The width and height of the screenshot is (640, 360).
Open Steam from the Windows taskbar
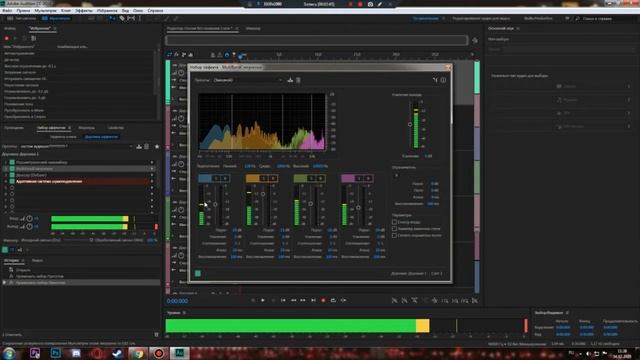pyautogui.click(x=118, y=353)
